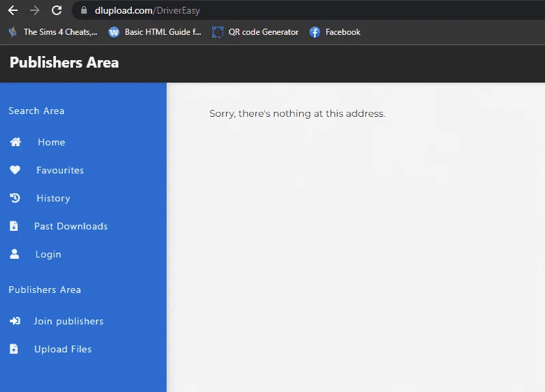Click the QR code bookmark favicon
Viewport: 545px width, 392px height.
coord(218,32)
